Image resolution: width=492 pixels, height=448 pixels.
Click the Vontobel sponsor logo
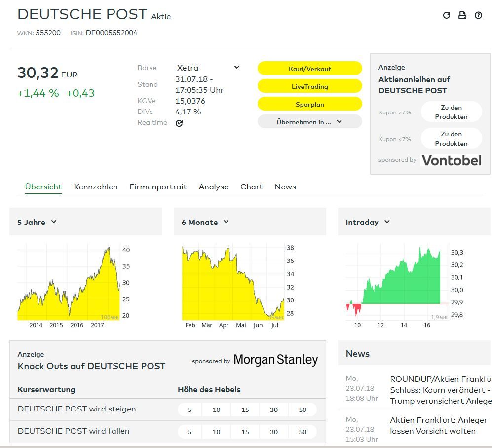point(451,160)
